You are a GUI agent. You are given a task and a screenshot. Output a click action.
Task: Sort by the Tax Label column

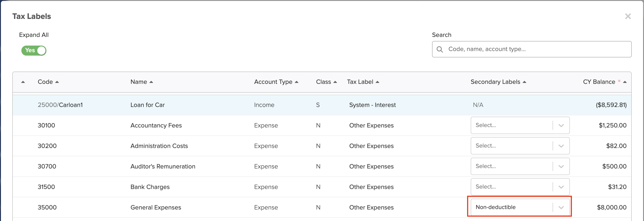pos(363,82)
